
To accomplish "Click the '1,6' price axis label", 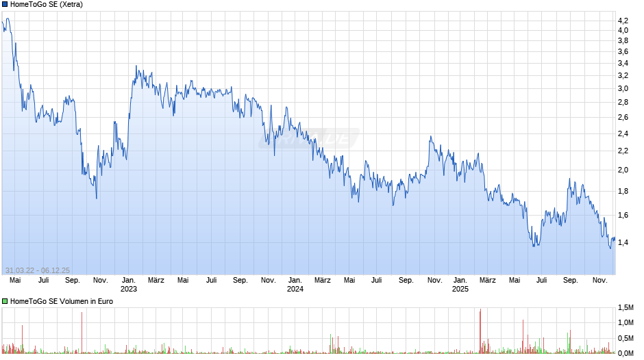I will point(623,215).
